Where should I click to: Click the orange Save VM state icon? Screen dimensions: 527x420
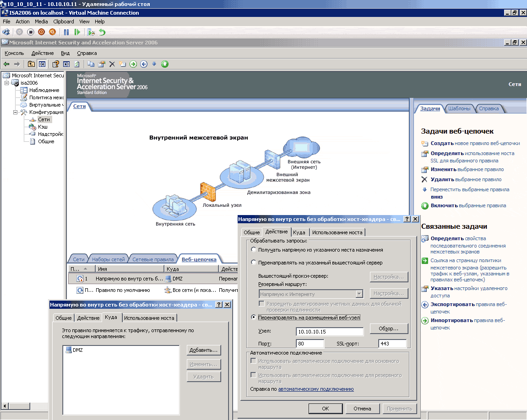click(53, 32)
